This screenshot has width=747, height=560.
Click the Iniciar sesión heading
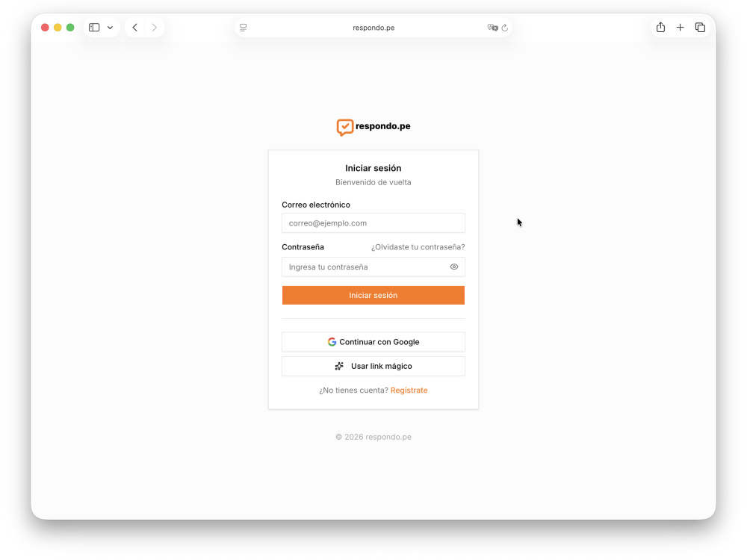click(373, 168)
